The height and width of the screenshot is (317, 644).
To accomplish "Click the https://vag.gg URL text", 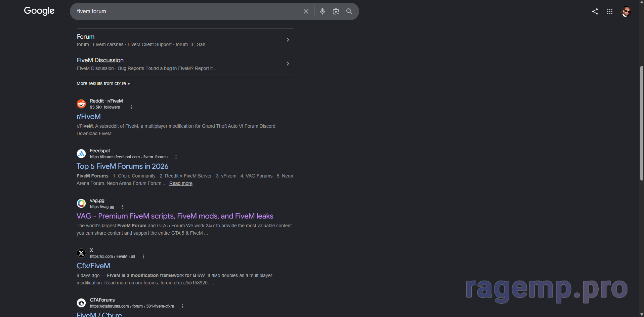I will [102, 207].
